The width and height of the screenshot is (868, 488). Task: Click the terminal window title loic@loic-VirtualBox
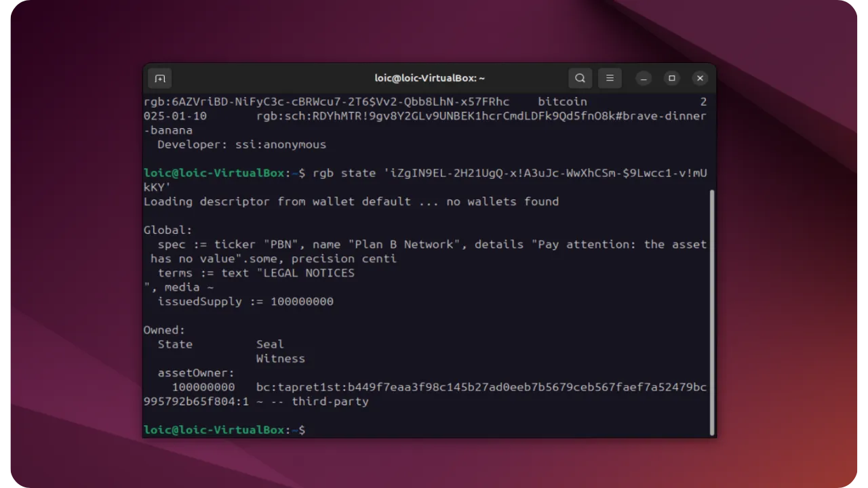[429, 78]
